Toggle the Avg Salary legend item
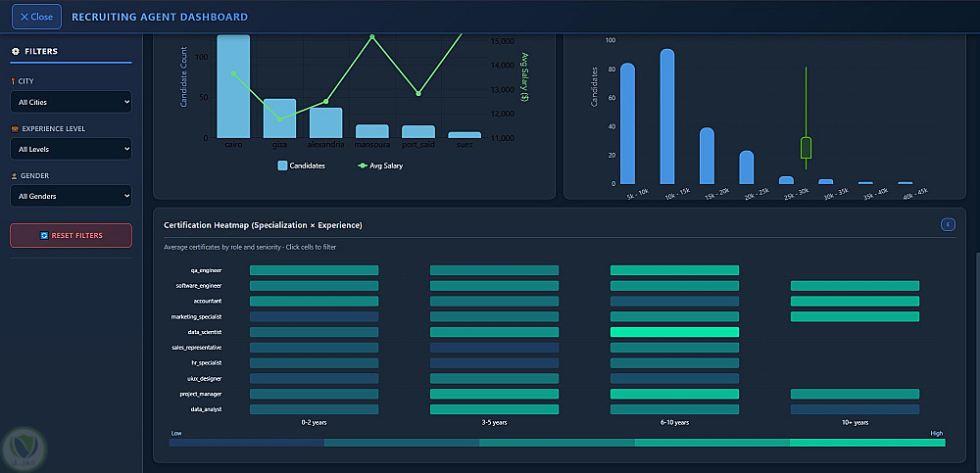This screenshot has width=980, height=473. coord(380,166)
